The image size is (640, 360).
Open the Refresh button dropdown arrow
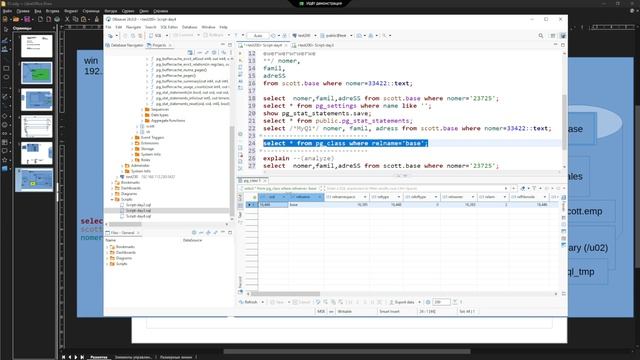pyautogui.click(x=262, y=302)
